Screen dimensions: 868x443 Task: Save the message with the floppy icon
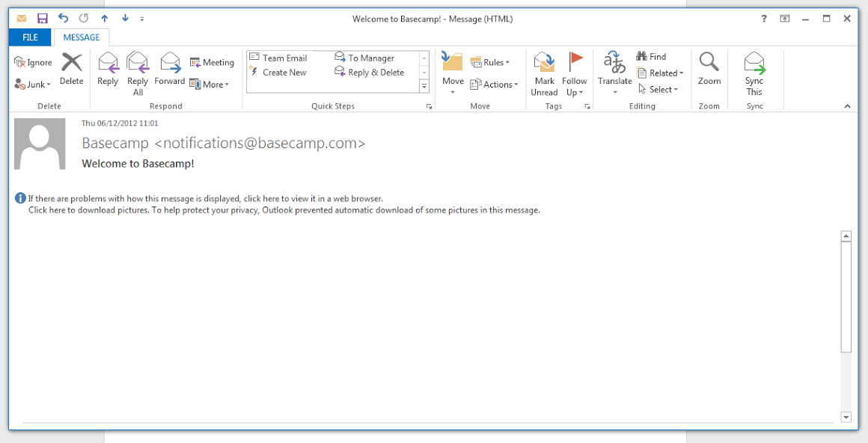(43, 18)
